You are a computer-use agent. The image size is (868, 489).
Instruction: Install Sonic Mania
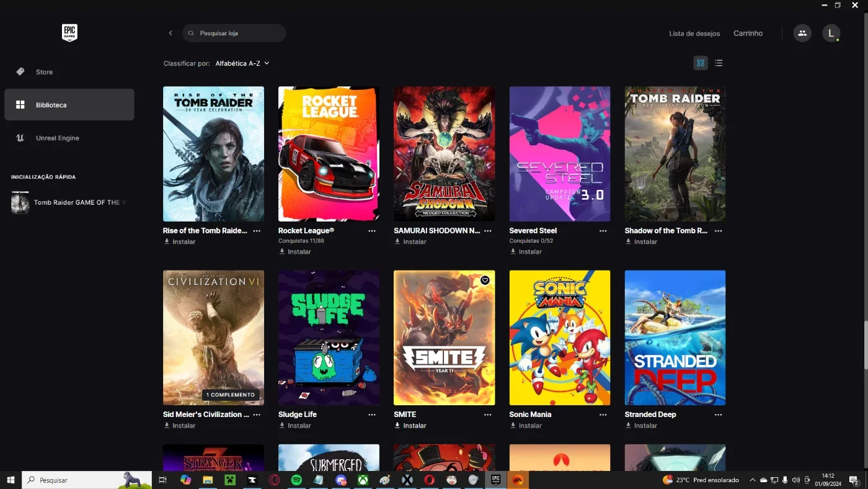526,426
